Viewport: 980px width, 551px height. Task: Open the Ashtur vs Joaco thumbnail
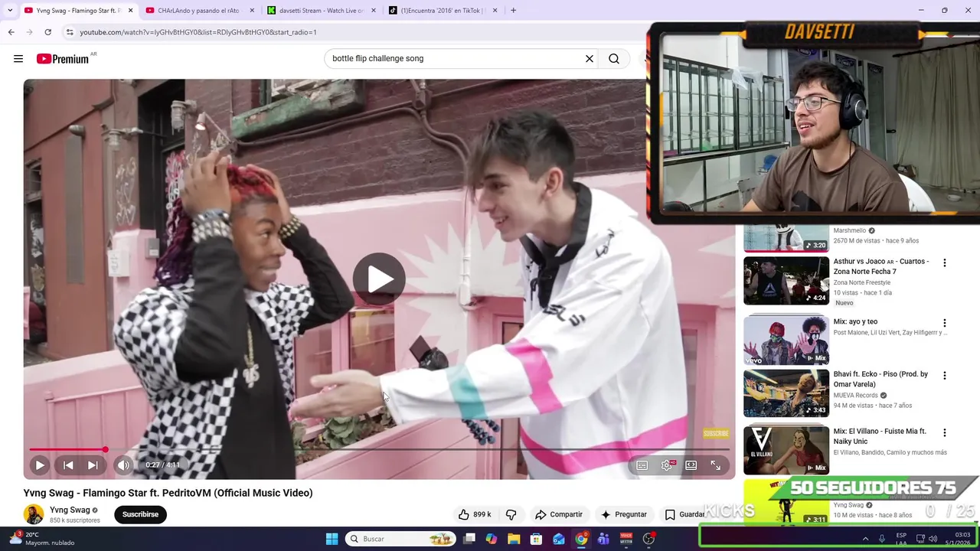[x=786, y=280]
